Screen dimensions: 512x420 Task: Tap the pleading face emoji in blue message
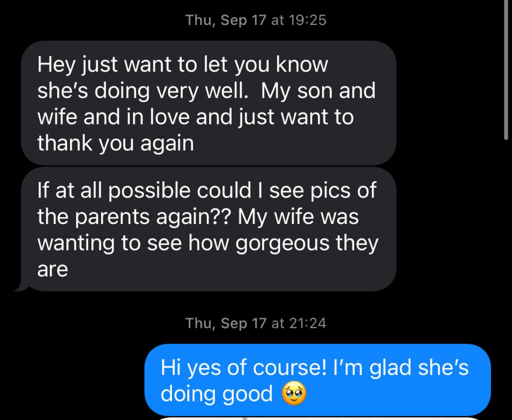click(x=294, y=393)
